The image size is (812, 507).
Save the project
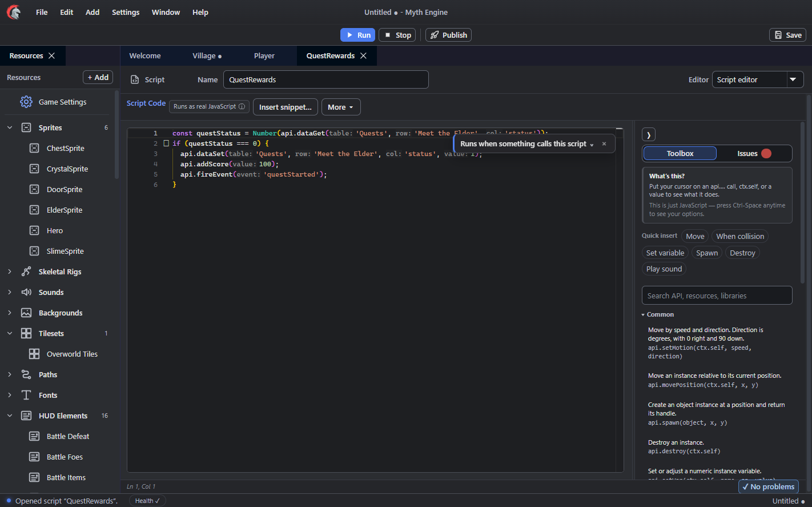coord(787,35)
